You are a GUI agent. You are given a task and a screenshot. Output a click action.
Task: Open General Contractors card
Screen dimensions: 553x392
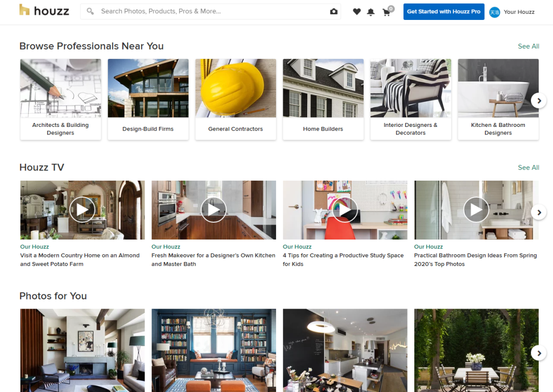(236, 99)
